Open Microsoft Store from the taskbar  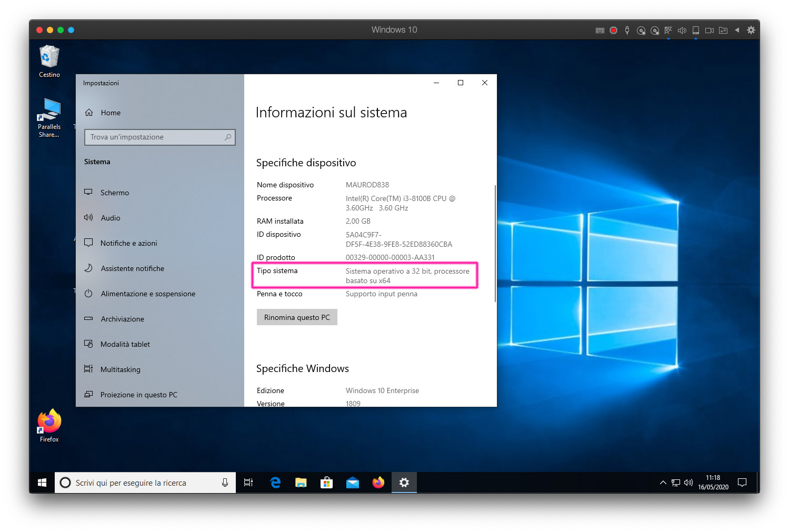(326, 483)
